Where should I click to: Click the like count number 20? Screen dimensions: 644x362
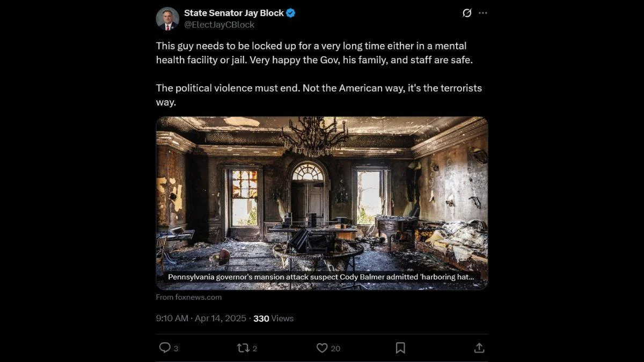pos(335,349)
